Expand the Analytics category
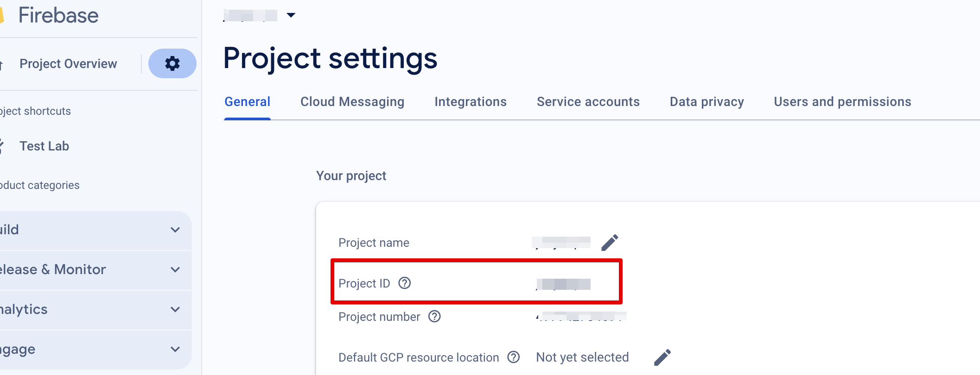Screen dimensions: 980x375 tap(175, 309)
